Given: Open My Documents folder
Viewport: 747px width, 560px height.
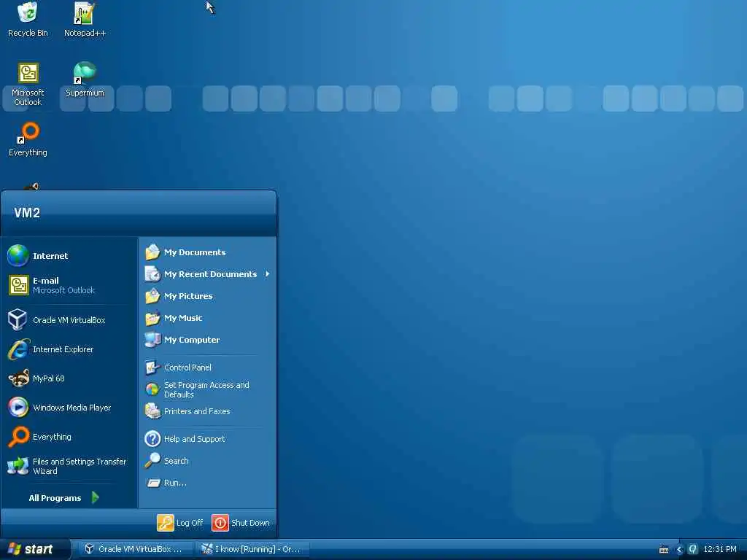Looking at the screenshot, I should click(x=208, y=252).
